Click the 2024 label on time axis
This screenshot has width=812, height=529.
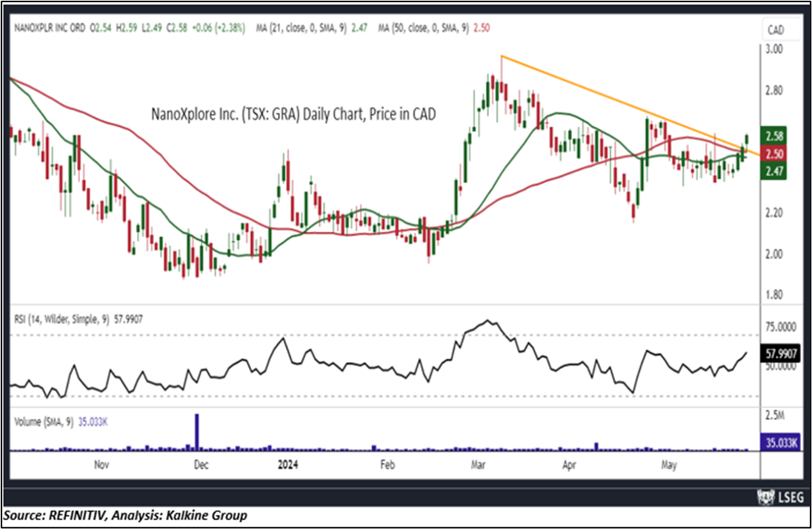pyautogui.click(x=288, y=465)
